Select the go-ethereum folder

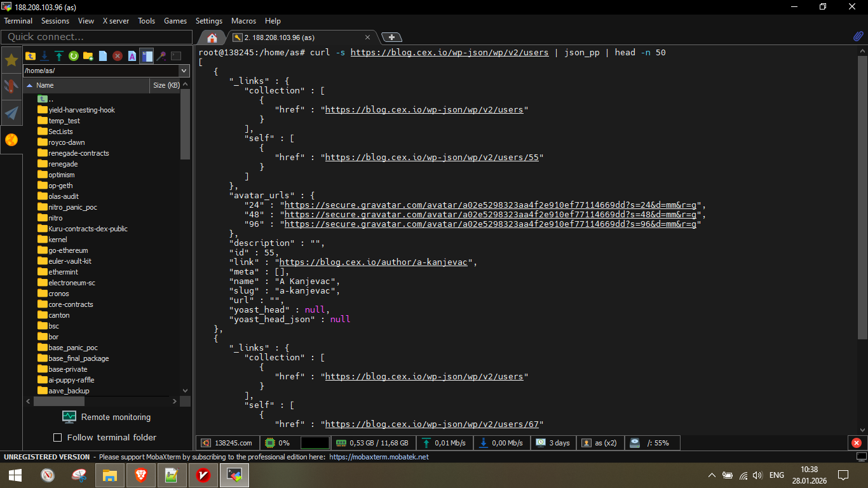(x=69, y=250)
